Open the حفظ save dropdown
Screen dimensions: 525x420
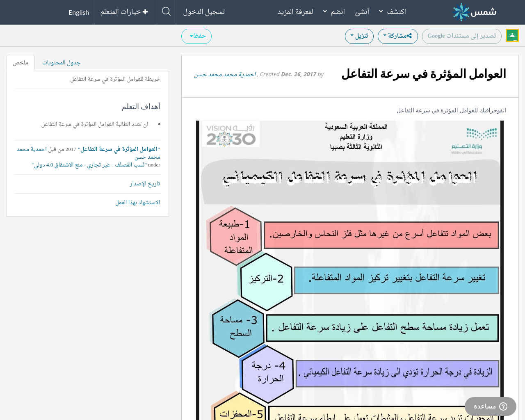pyautogui.click(x=196, y=36)
